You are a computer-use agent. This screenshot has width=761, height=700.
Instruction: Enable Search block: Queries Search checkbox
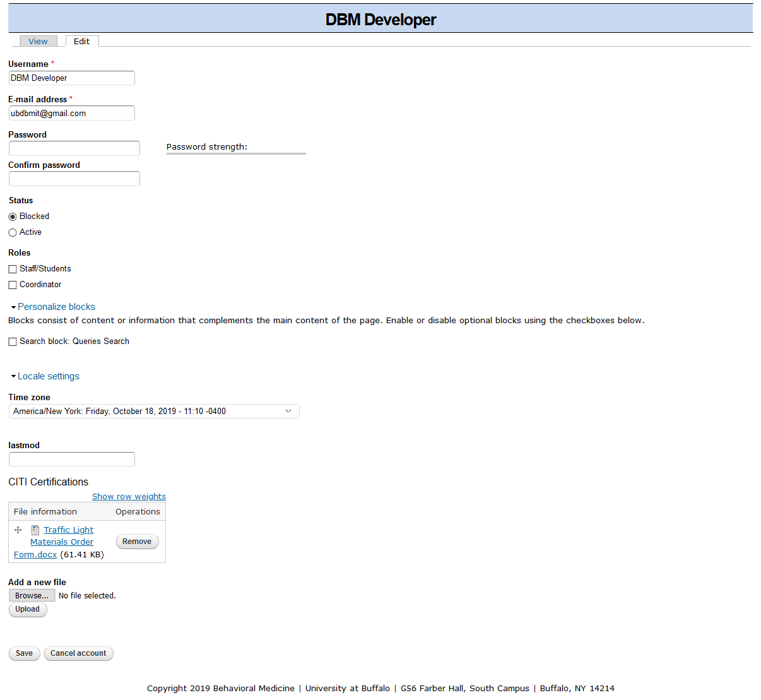13,341
